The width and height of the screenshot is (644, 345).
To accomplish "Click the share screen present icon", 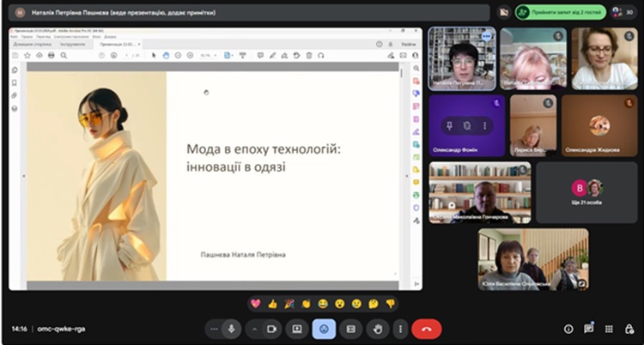I will tap(297, 329).
